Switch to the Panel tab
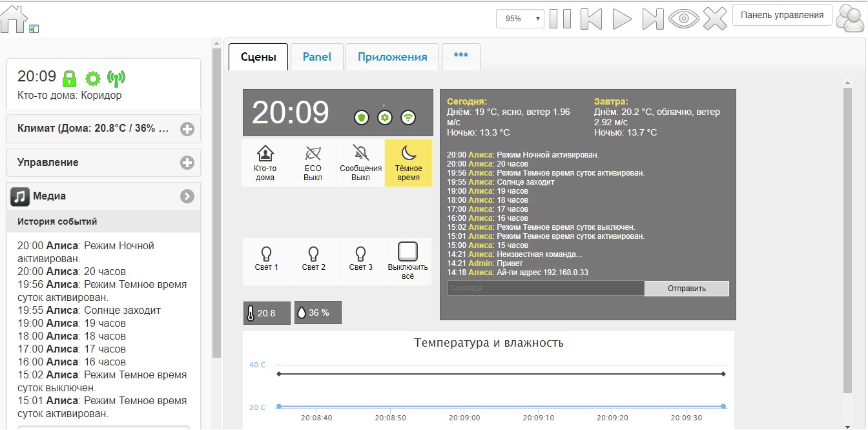 316,57
